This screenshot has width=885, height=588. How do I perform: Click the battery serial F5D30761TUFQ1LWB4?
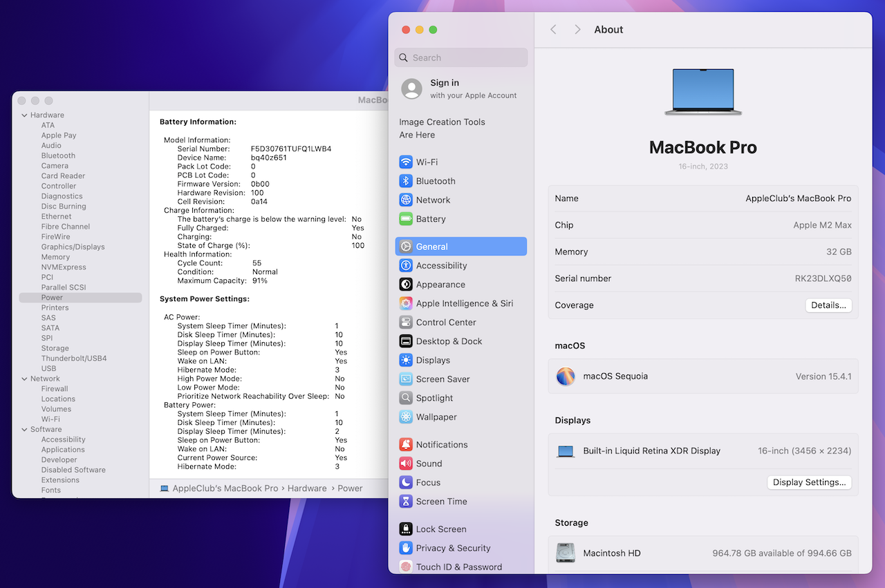coord(291,149)
